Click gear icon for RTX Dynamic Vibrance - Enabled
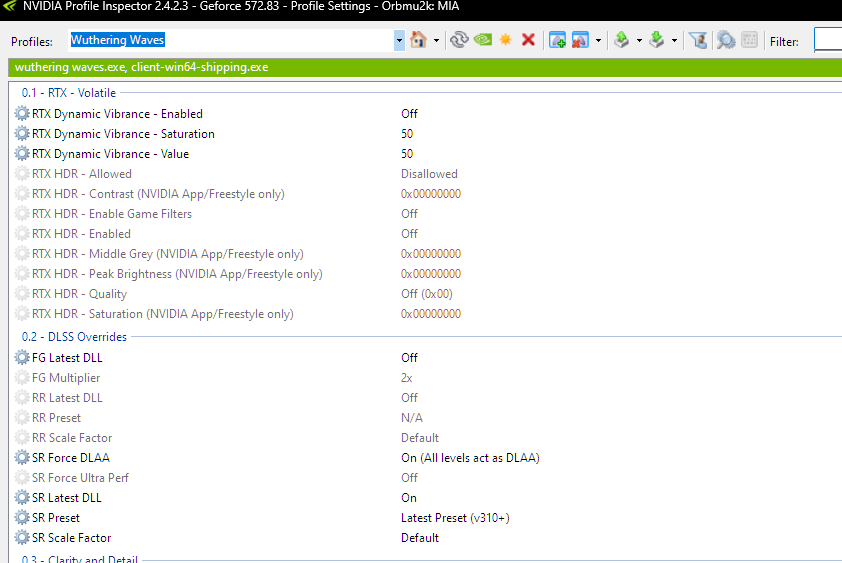The width and height of the screenshot is (842, 563). point(22,113)
